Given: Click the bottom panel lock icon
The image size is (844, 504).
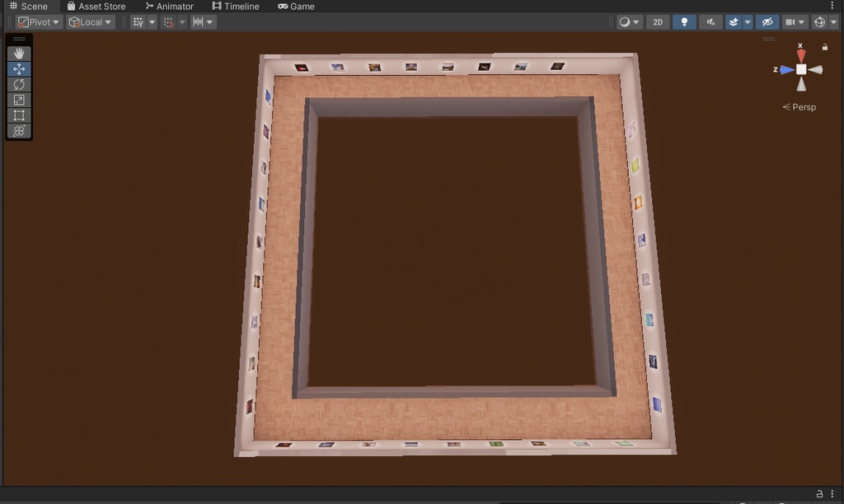Looking at the screenshot, I should pyautogui.click(x=819, y=493).
